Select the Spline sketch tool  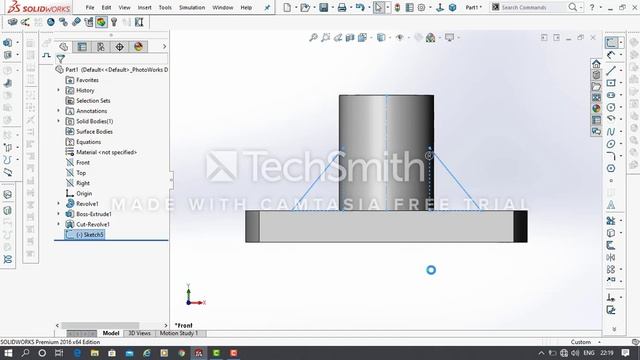click(611, 131)
